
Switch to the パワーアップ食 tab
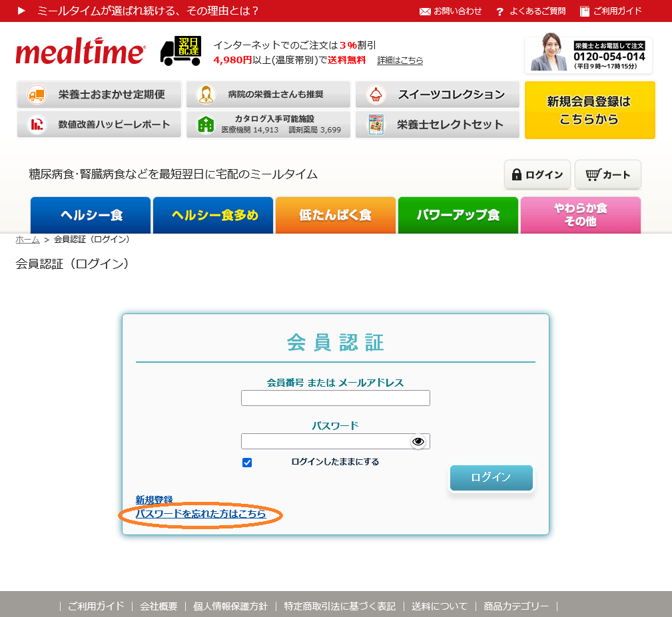click(458, 215)
